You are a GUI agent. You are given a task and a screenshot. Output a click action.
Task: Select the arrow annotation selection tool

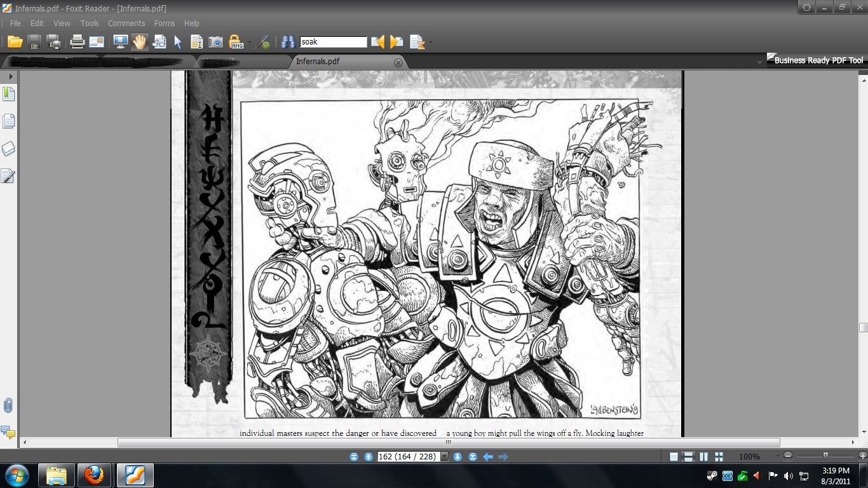click(178, 42)
